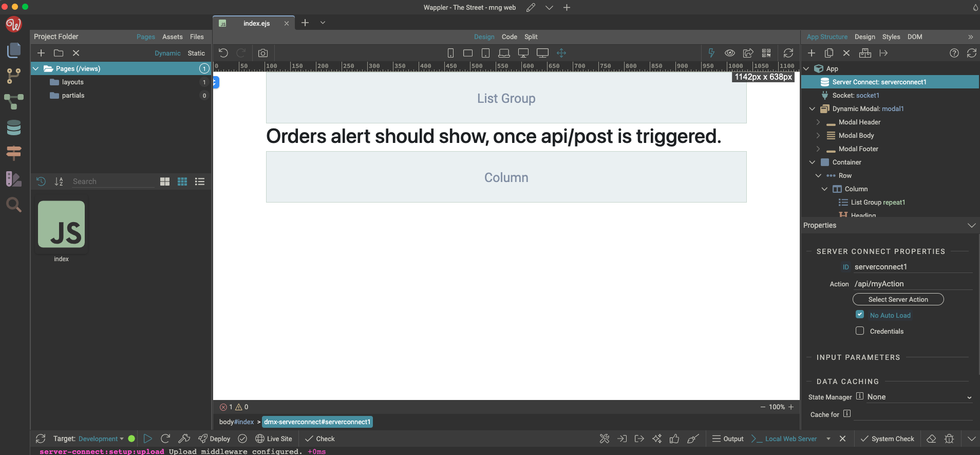980x455 pixels.
Task: Toggle the preview eye icon
Action: click(x=729, y=53)
